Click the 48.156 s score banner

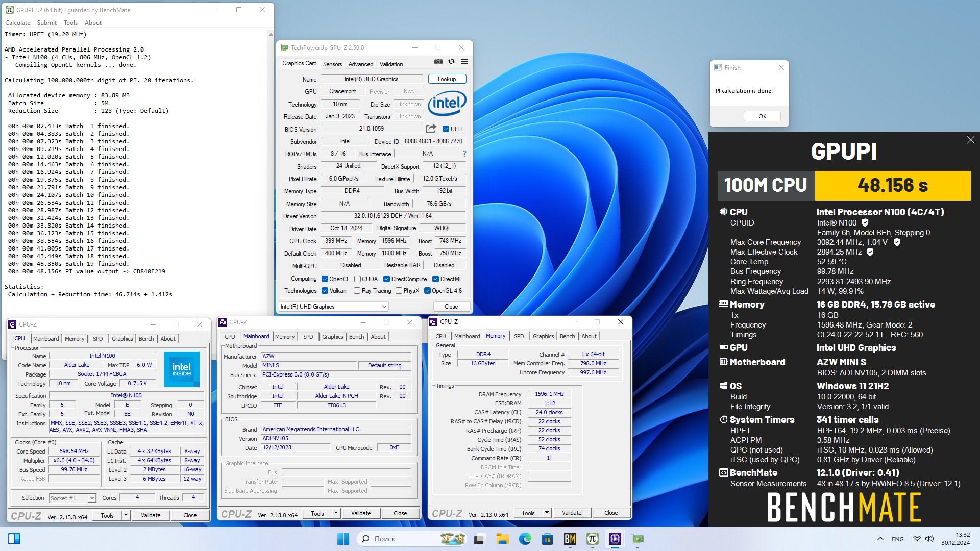[x=893, y=185]
